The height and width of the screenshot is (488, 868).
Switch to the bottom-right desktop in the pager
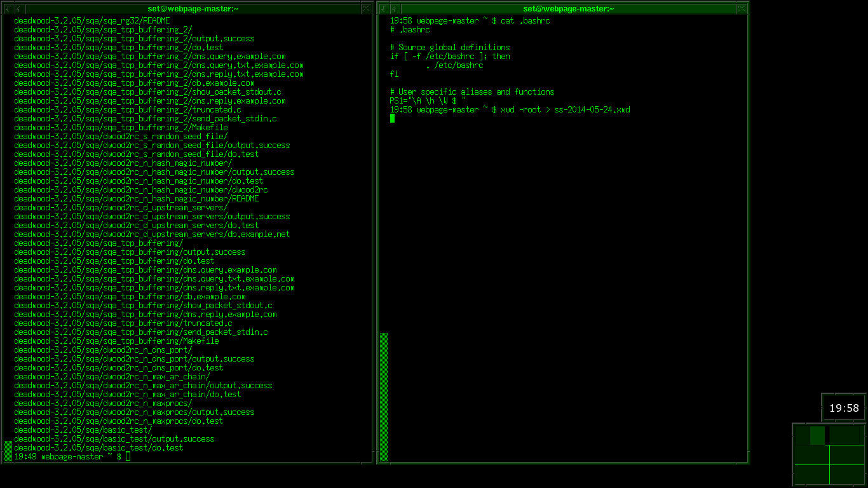pos(847,475)
